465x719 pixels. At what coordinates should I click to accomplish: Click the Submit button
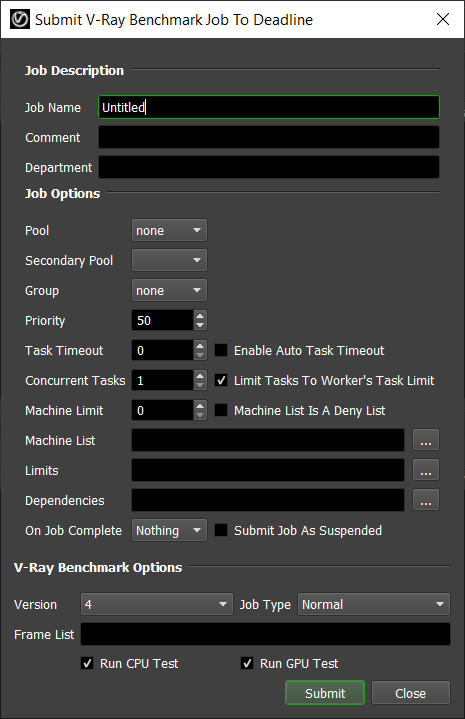[325, 693]
